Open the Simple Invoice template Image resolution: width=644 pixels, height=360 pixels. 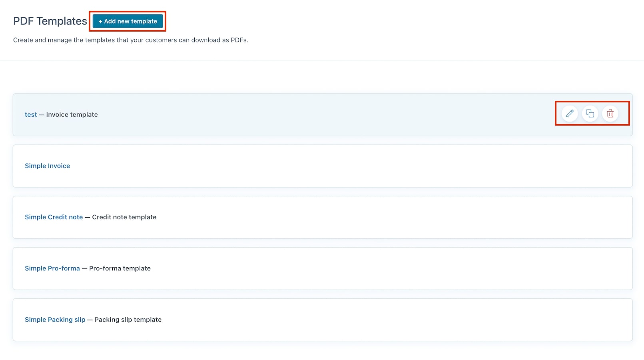47,166
